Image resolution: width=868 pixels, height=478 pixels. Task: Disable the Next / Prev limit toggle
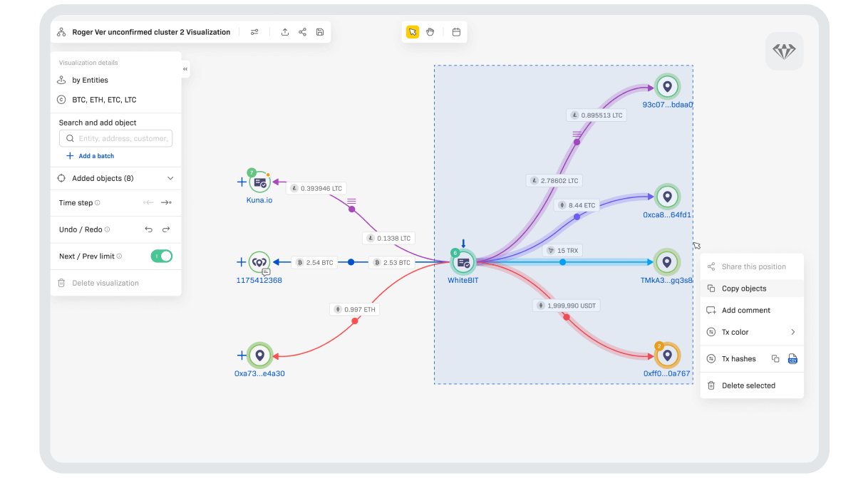162,256
